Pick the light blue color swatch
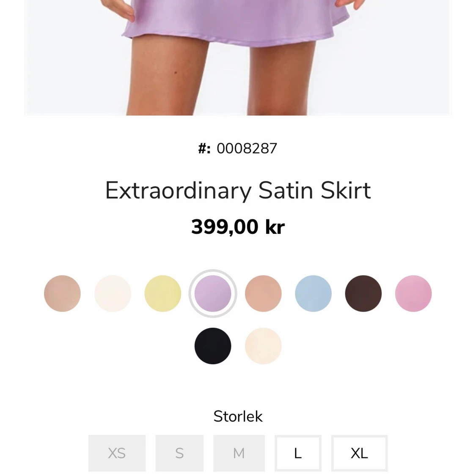 [313, 293]
